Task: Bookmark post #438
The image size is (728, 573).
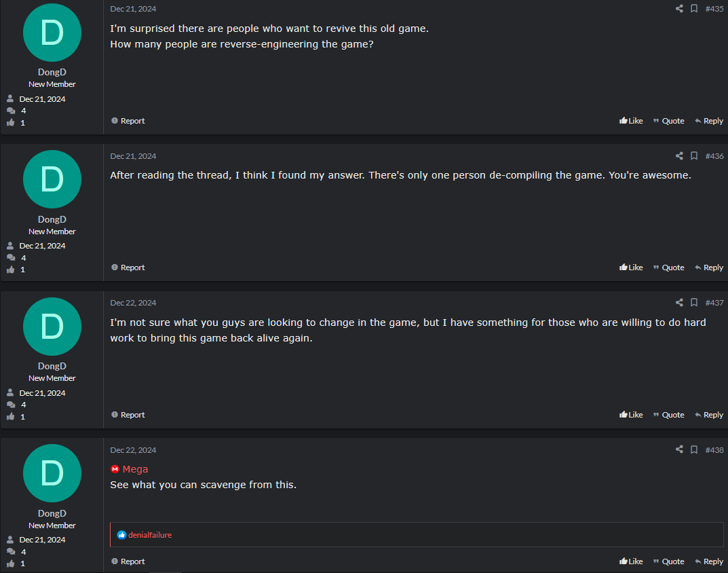Action: tap(694, 449)
